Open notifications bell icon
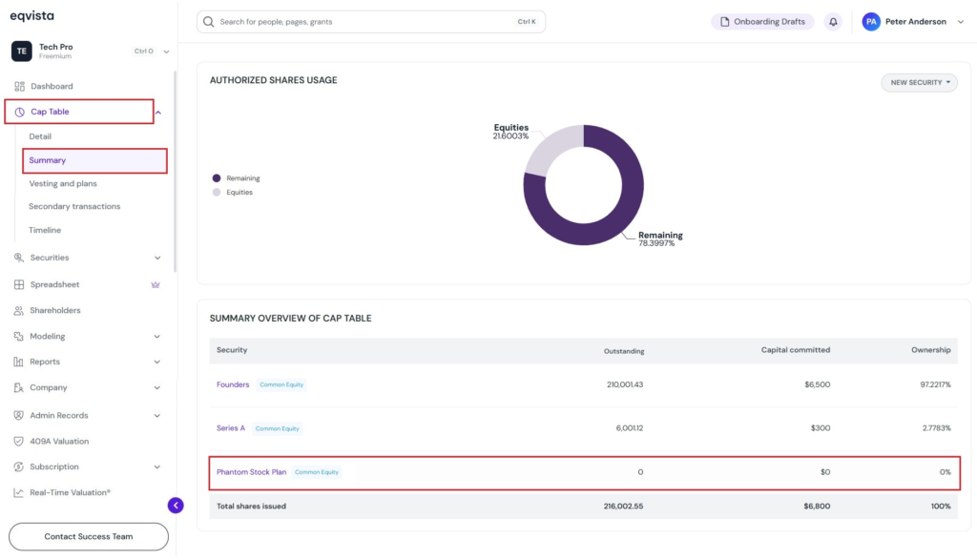This screenshot has height=560, width=977. pos(833,22)
